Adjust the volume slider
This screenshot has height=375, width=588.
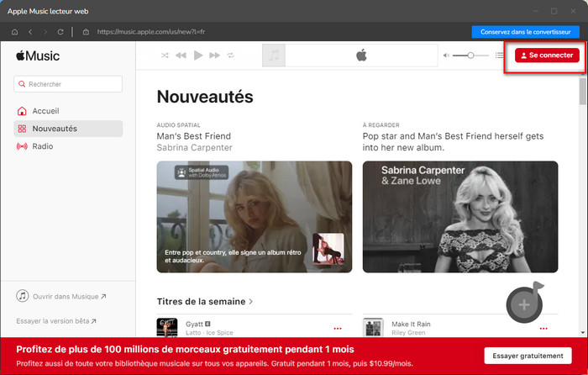coord(470,55)
